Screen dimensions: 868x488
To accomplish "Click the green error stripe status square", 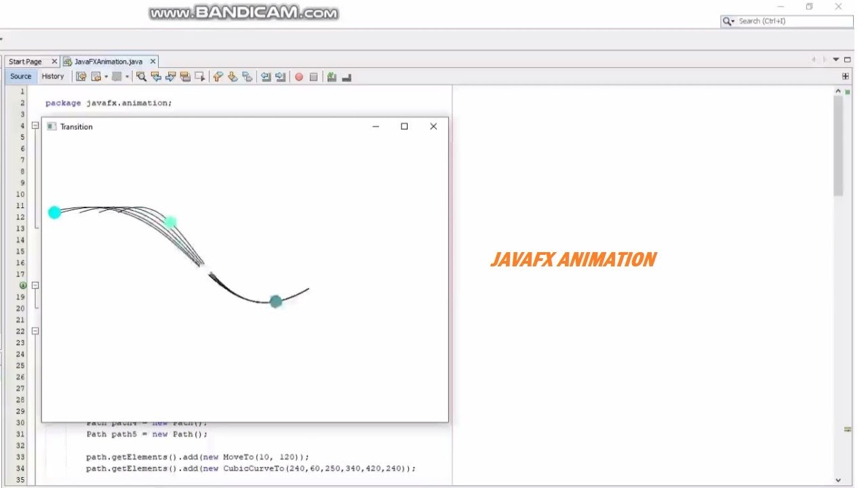I will click(848, 91).
